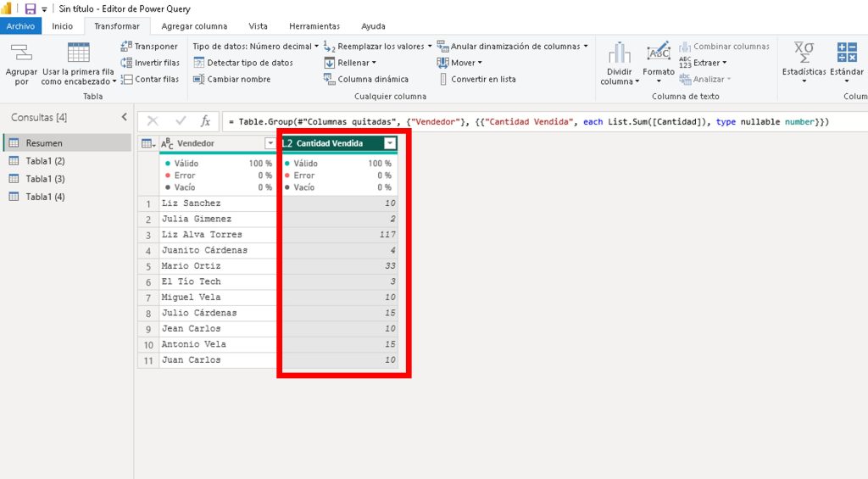Viewport: 868px width, 479px height.
Task: Click the Agrupar por icon
Action: [x=21, y=54]
